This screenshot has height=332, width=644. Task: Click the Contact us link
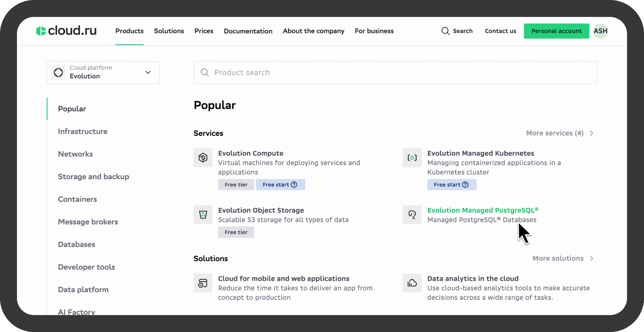[500, 31]
